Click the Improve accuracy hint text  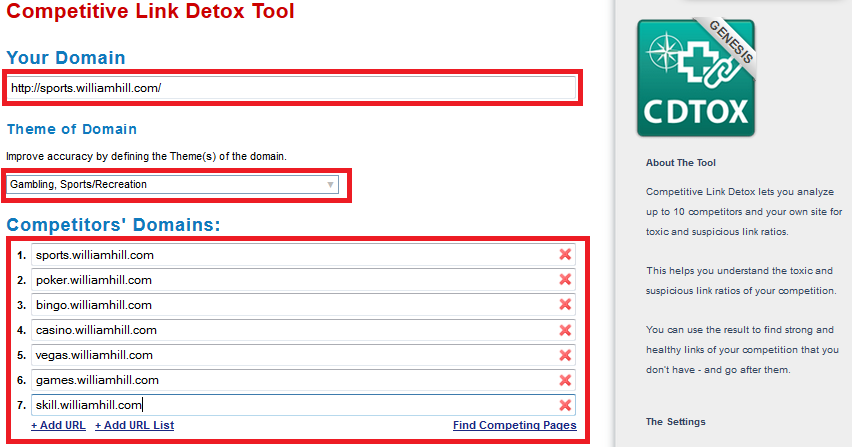coord(146,156)
